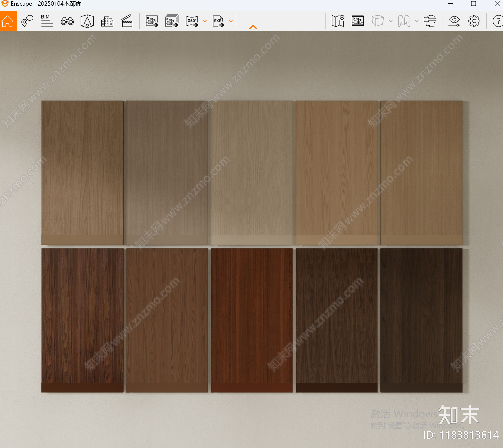Screen dimensions: 503x448
Task: Expand the walking figures dropdown arrow
Action: click(x=417, y=21)
